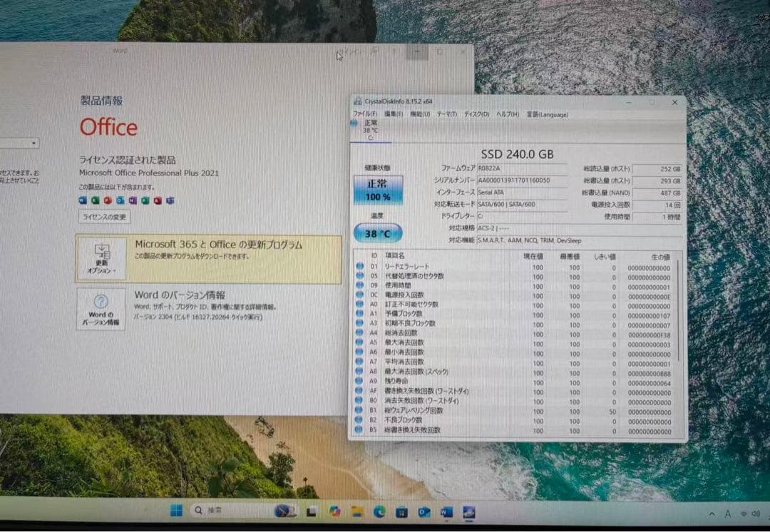Image resolution: width=770 pixels, height=532 pixels.
Task: Select the OneNote icon in the apps row
Action: point(133,200)
